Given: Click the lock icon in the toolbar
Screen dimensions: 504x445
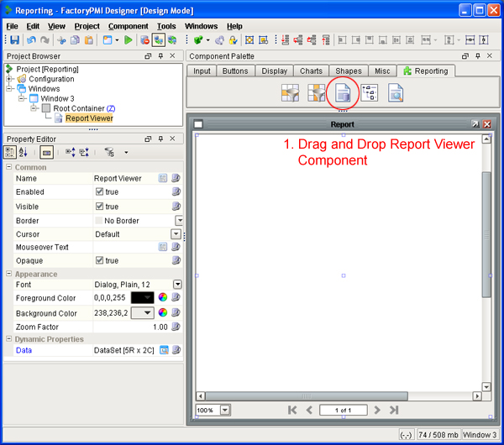Looking at the screenshot, I should tap(233, 39).
